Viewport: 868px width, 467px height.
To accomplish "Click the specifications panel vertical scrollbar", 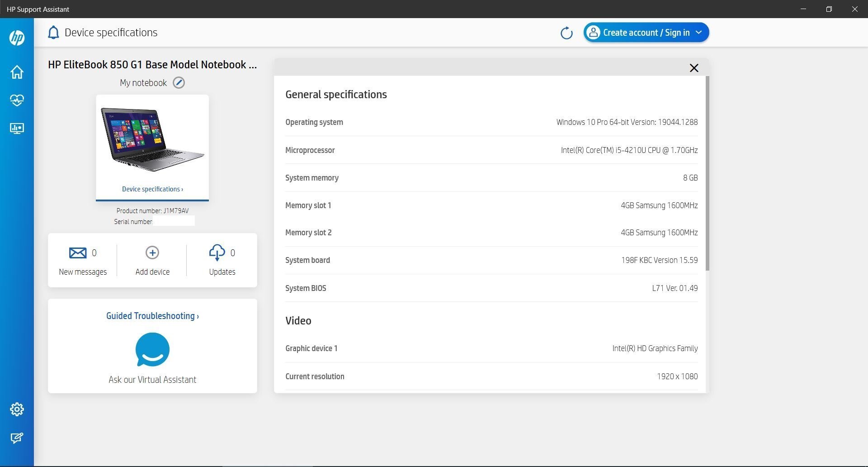I will coord(707,174).
